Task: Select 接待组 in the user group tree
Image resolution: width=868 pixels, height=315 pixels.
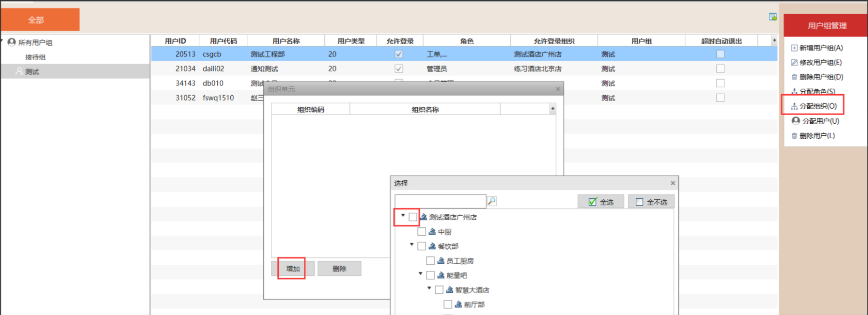Action: (x=36, y=57)
